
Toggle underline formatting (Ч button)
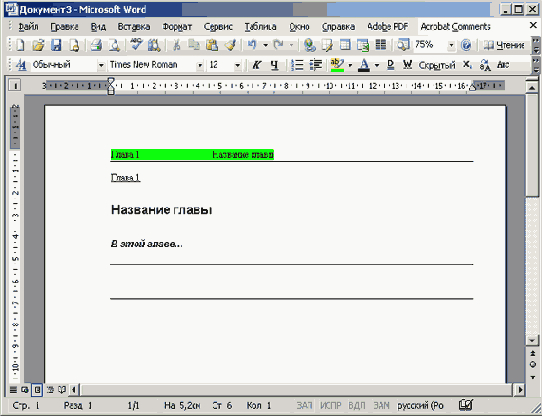pos(274,65)
